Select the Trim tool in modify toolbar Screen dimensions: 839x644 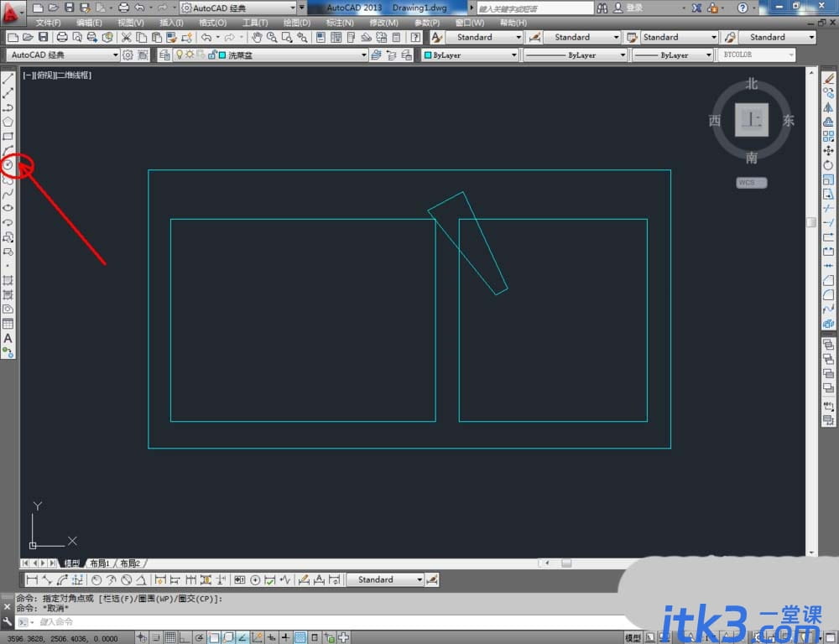(828, 208)
